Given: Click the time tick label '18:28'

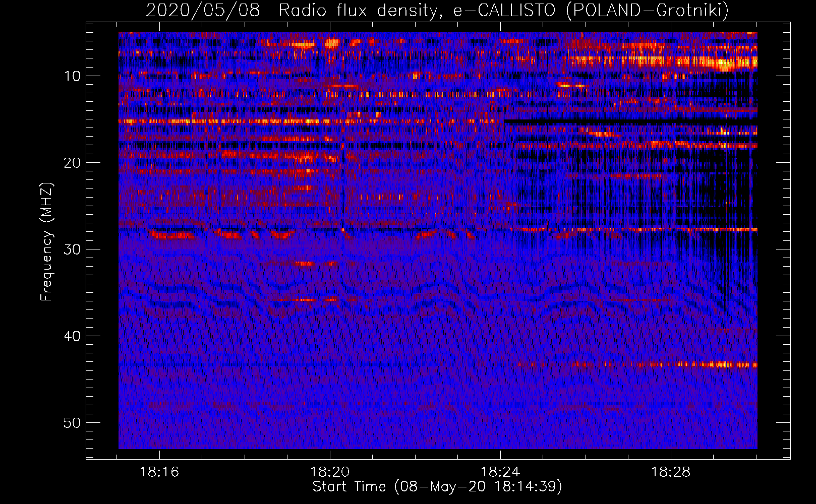Looking at the screenshot, I should click(x=671, y=472).
